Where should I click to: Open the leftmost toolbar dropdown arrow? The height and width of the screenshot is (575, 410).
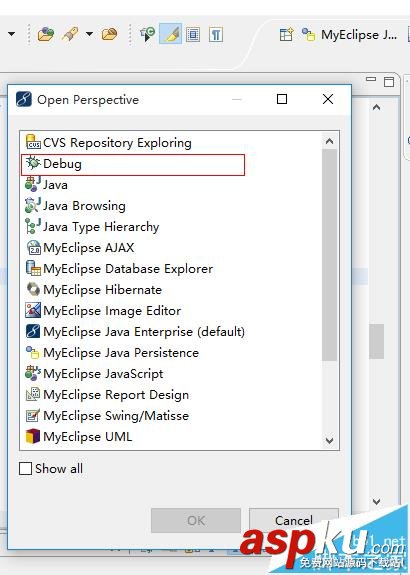click(11, 34)
